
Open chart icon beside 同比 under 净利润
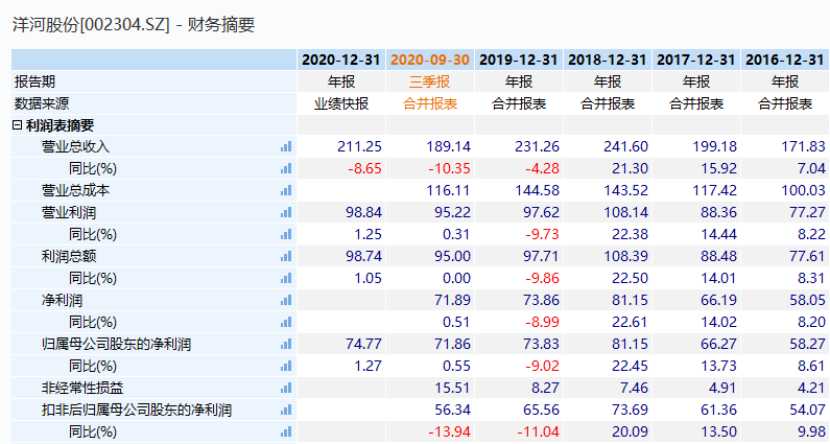[286, 322]
